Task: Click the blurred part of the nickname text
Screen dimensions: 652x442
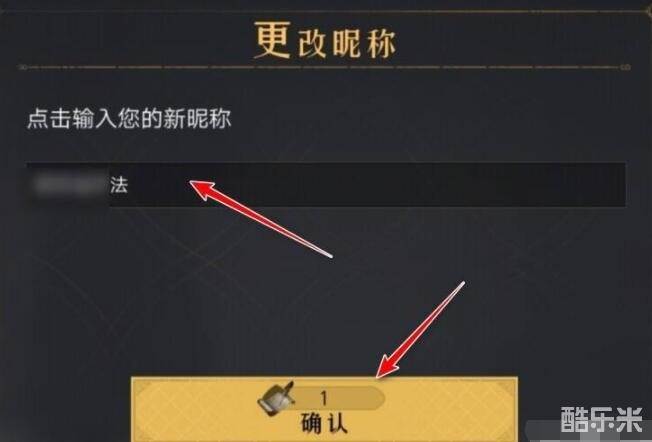Action: 69,185
